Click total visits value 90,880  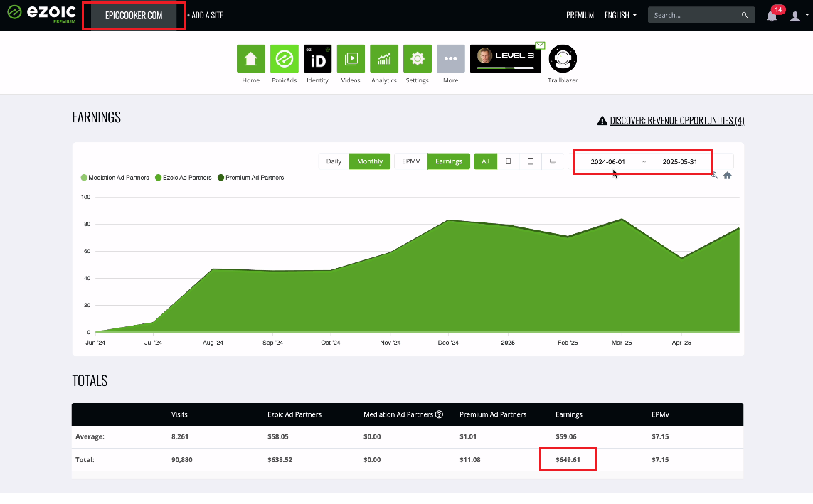[x=182, y=459]
